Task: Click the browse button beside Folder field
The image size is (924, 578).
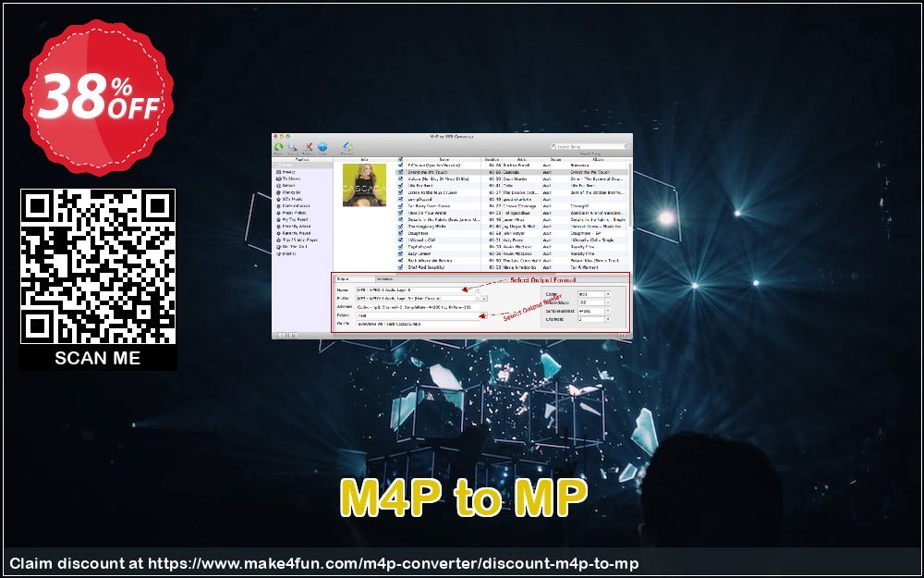Action: [x=485, y=315]
